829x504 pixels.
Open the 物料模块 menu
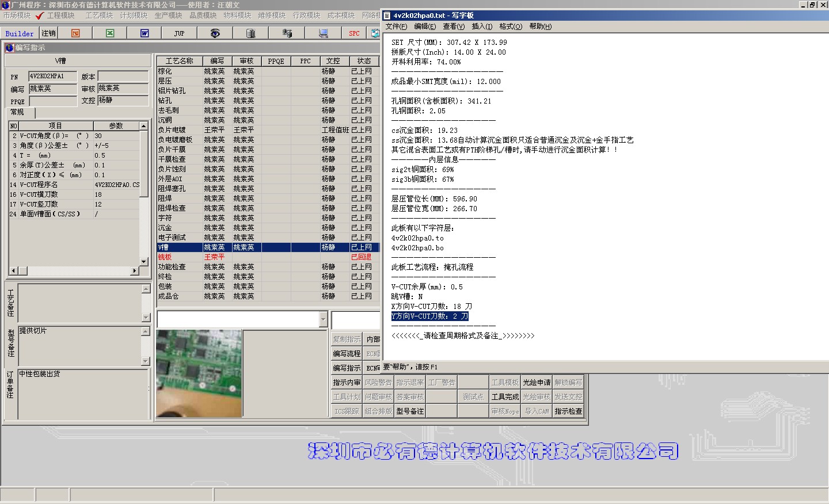coord(237,16)
